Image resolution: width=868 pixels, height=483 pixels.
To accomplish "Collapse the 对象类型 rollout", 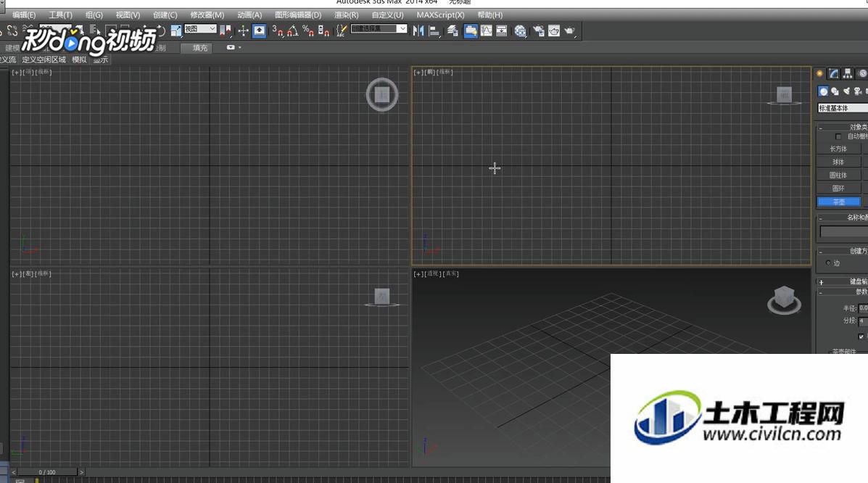I will [x=843, y=127].
